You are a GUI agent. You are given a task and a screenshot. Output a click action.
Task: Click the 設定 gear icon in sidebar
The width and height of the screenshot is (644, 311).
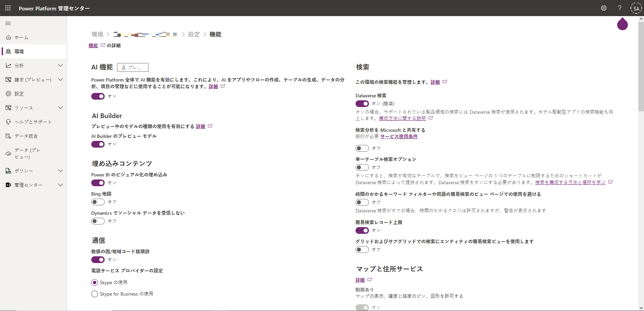coord(8,94)
